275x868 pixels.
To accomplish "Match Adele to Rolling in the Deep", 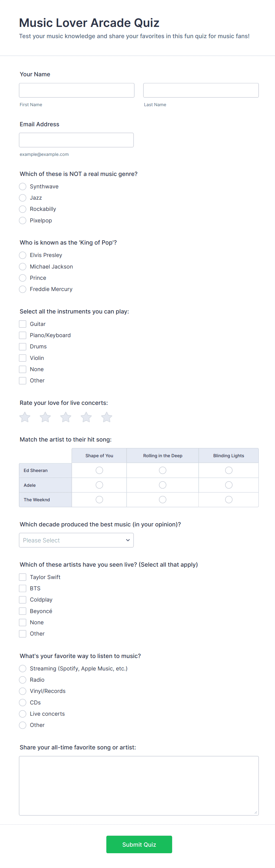I will point(162,485).
